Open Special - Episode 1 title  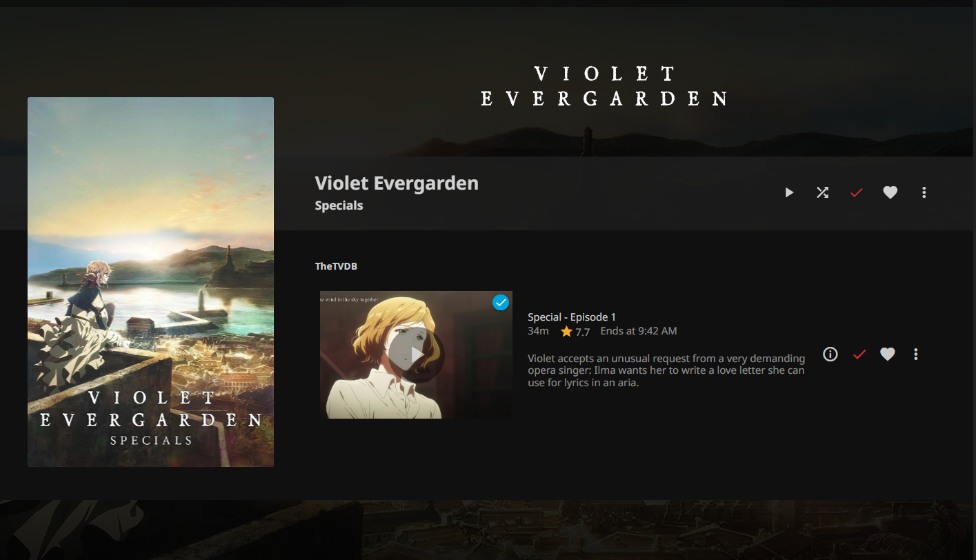(x=572, y=317)
